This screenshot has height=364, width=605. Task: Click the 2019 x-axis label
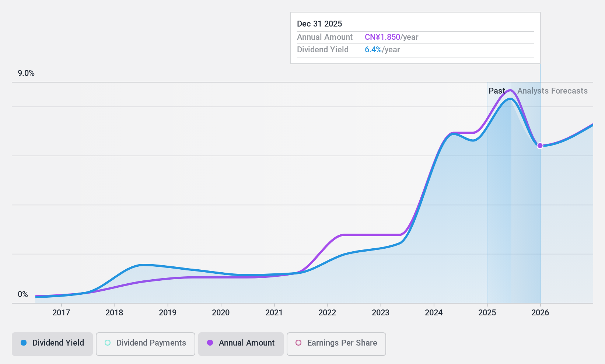point(168,313)
